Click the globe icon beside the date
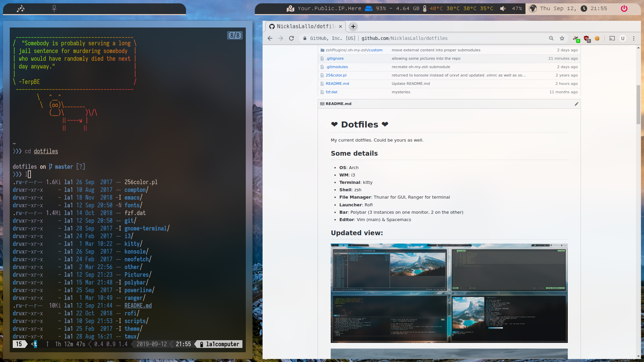The image size is (644, 362). coord(533,9)
